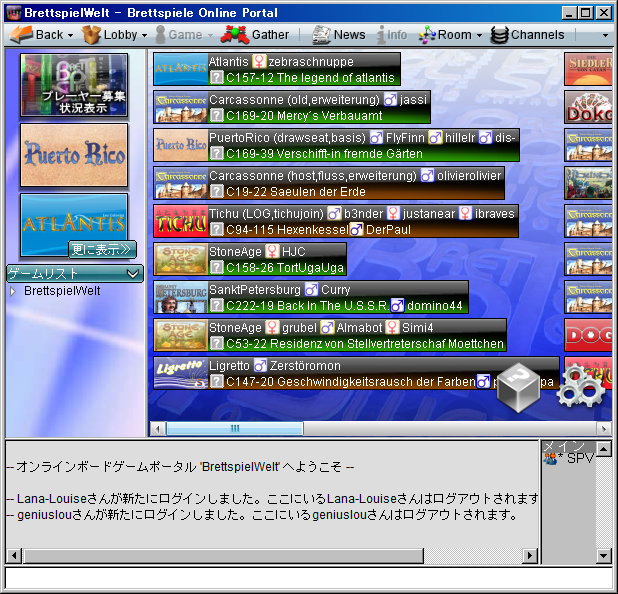Select player b3nder in Tichu
This screenshot has width=618, height=594.
(x=363, y=214)
